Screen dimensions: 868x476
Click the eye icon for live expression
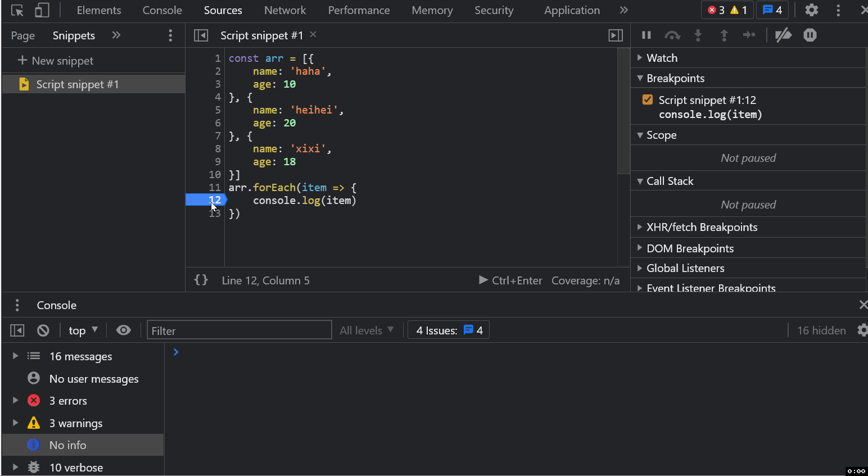pos(124,330)
